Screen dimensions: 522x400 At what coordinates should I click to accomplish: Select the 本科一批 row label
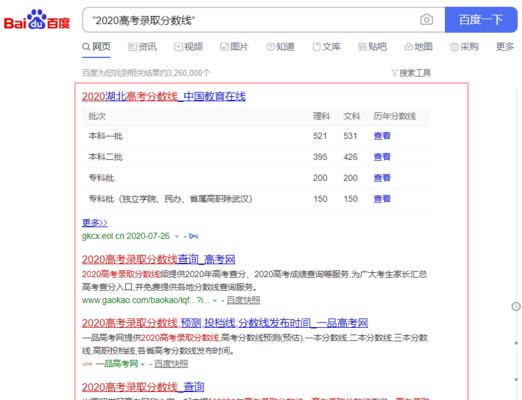(x=106, y=136)
